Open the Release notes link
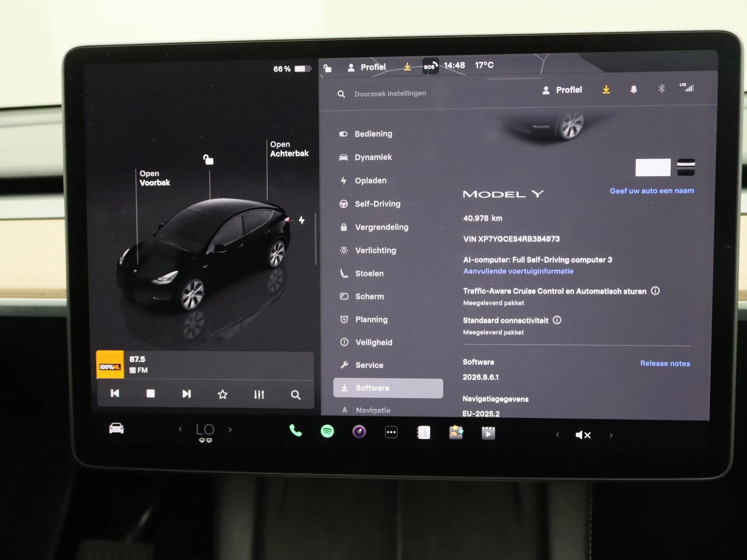This screenshot has height=560, width=747. (665, 364)
